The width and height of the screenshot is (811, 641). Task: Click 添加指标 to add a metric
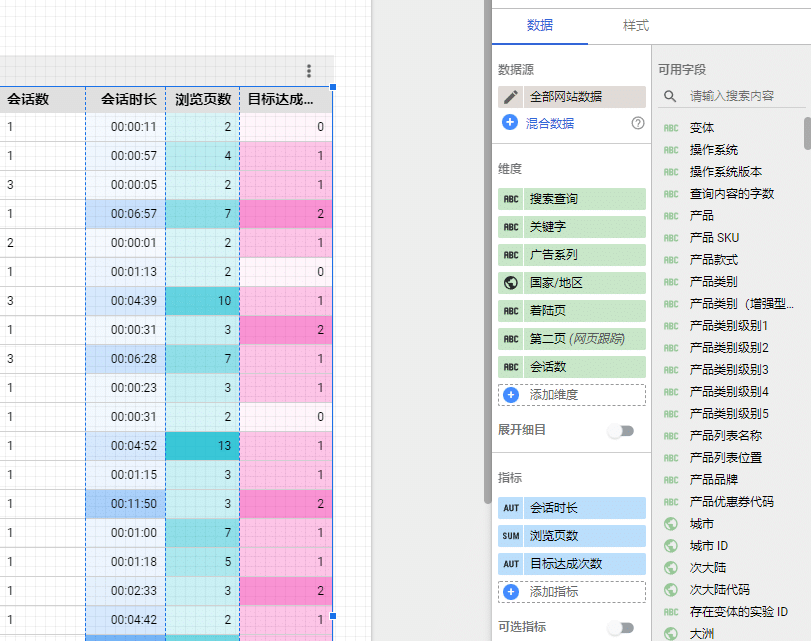click(572, 591)
